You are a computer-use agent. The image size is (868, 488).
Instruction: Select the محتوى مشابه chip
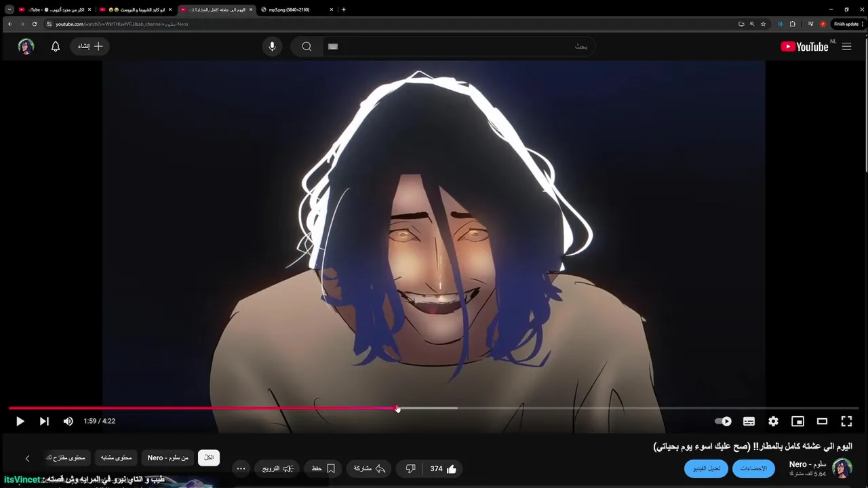[116, 457]
